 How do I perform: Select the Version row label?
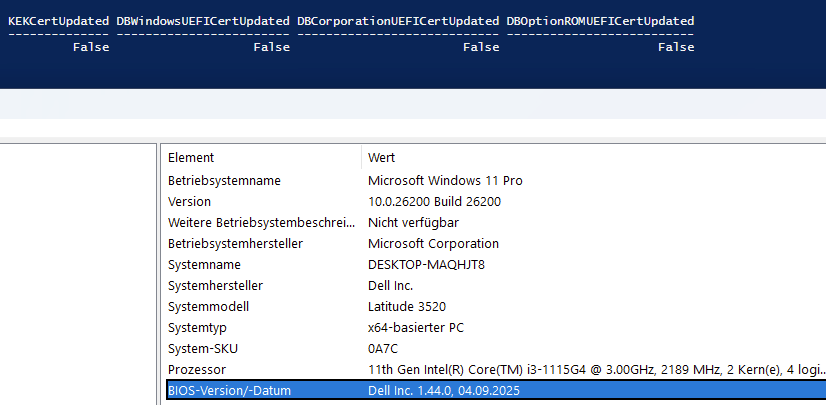190,202
